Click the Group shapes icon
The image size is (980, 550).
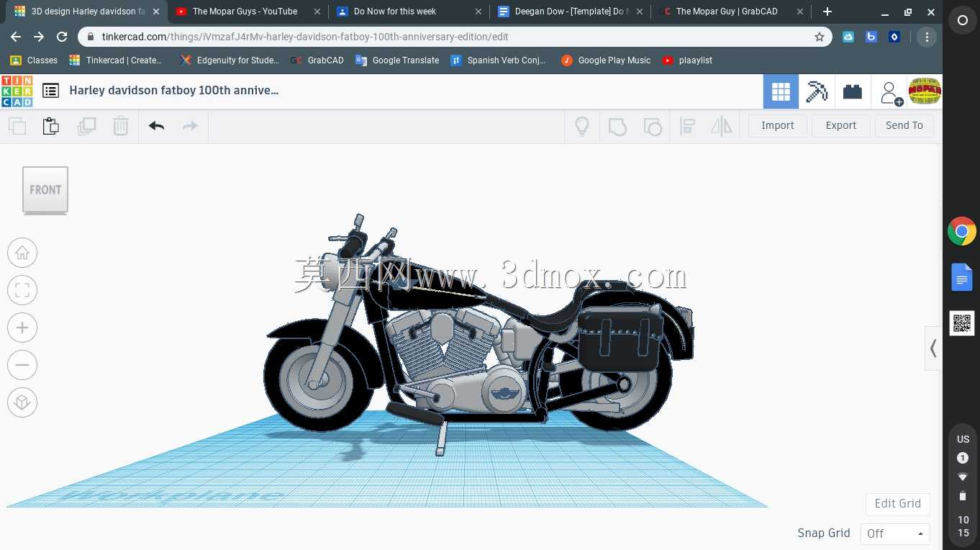tap(617, 126)
